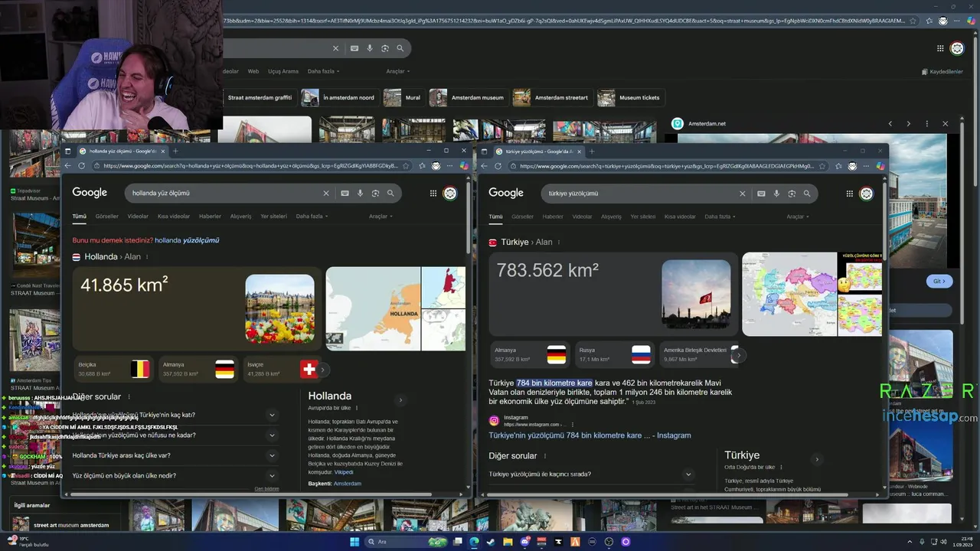This screenshot has width=980, height=551.
Task: Go back in the türkiye browser window
Action: (485, 166)
